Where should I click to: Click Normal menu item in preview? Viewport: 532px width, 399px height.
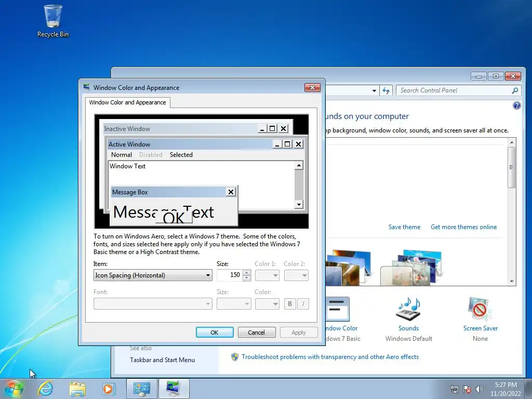coord(122,155)
